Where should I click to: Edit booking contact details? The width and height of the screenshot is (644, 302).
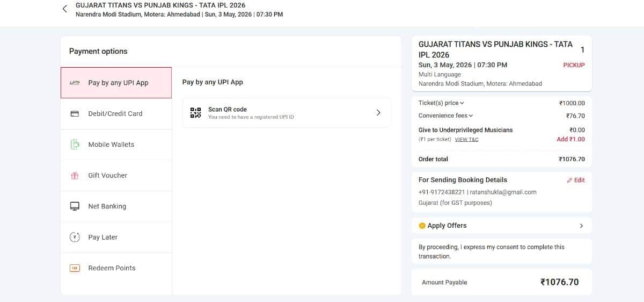click(x=576, y=181)
